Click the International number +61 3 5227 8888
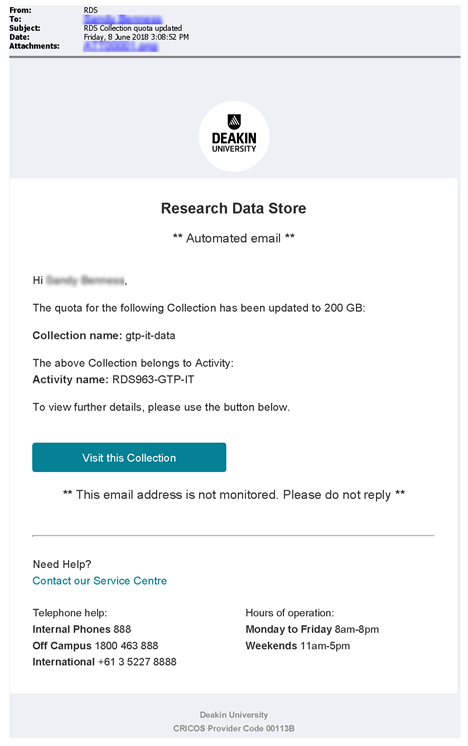 (x=137, y=662)
